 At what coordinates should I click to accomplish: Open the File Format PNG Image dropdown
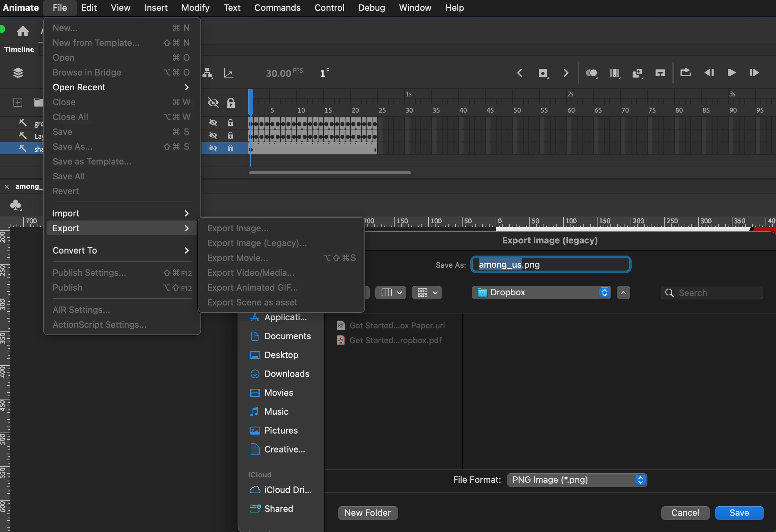coord(577,480)
